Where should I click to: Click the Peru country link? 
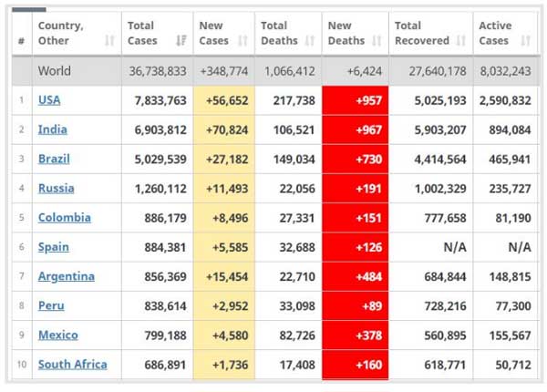[x=51, y=305]
